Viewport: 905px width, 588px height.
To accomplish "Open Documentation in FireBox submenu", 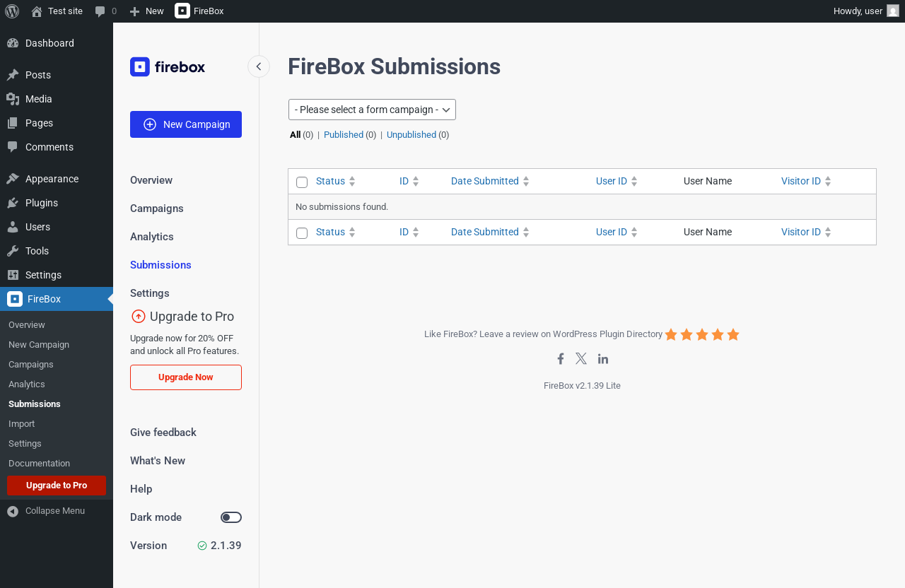I will click(57, 464).
